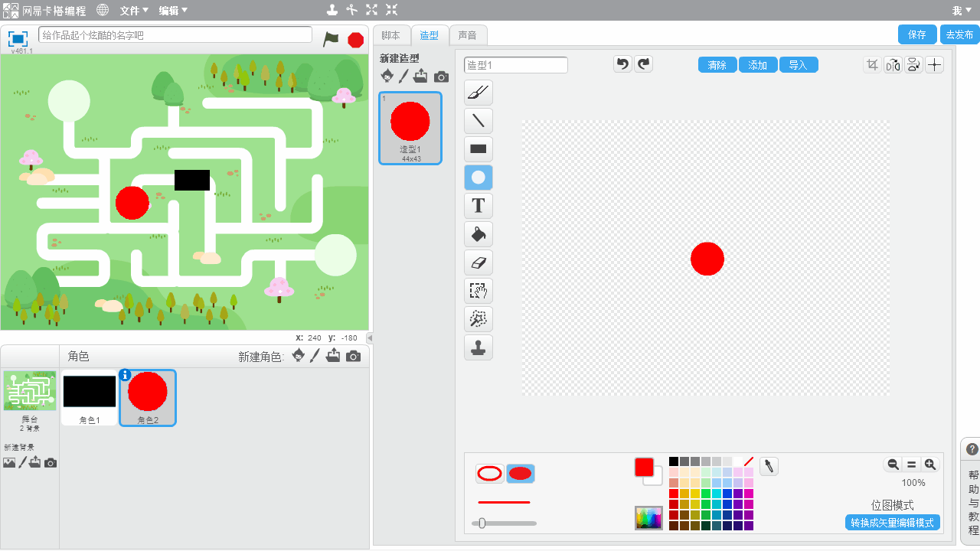Click 转换成矢量编辑模式 button
The width and height of the screenshot is (980, 551).
[893, 523]
